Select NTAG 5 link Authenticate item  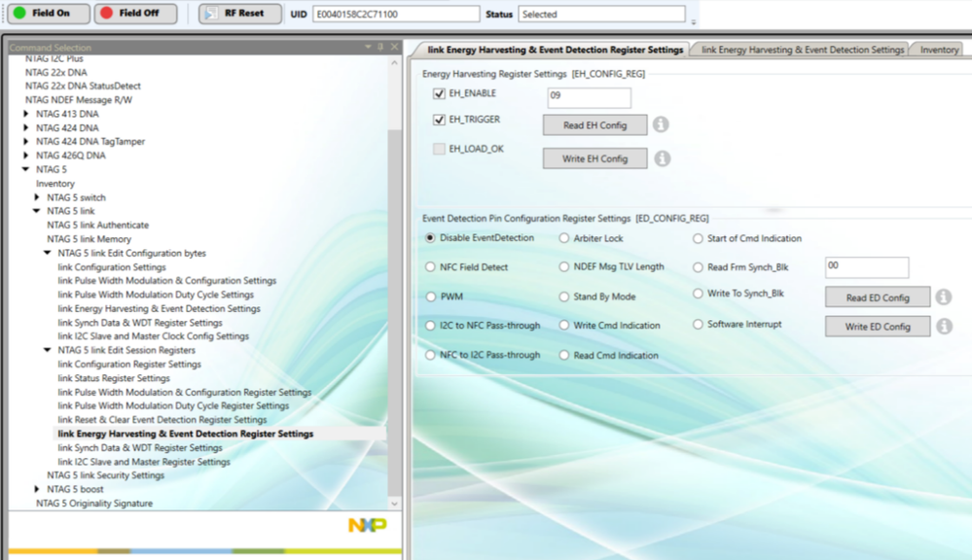tap(98, 225)
